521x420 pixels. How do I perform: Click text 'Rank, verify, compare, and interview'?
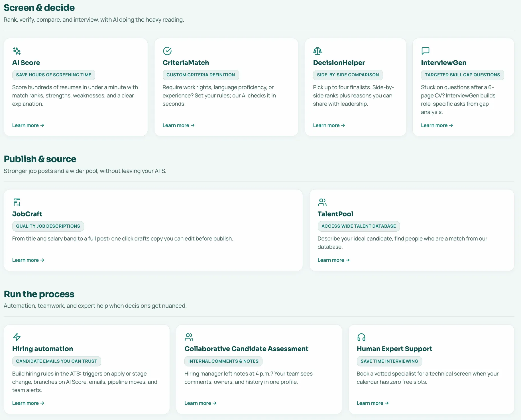pyautogui.click(x=51, y=20)
